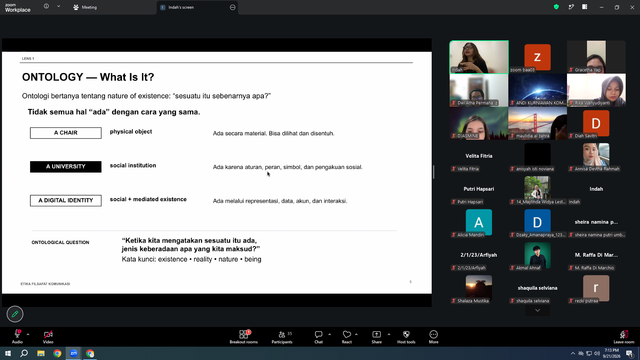Toggle the Video camera on
Viewport: 640px width, 360px height.
pyautogui.click(x=48, y=336)
